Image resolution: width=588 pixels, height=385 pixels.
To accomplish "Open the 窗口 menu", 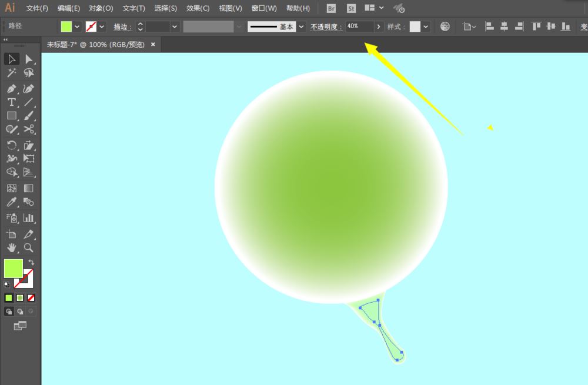I will 263,8.
